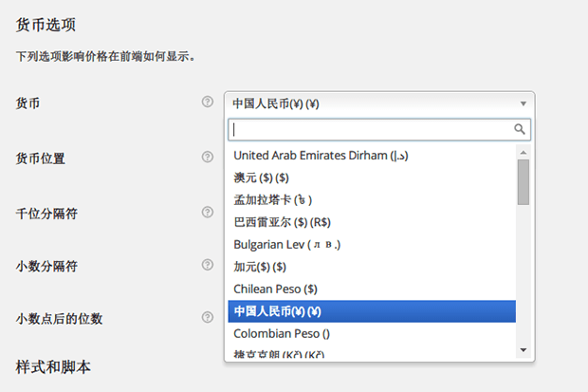Image resolution: width=588 pixels, height=392 pixels.
Task: Click the list scrollbar down arrow
Action: coord(524,350)
